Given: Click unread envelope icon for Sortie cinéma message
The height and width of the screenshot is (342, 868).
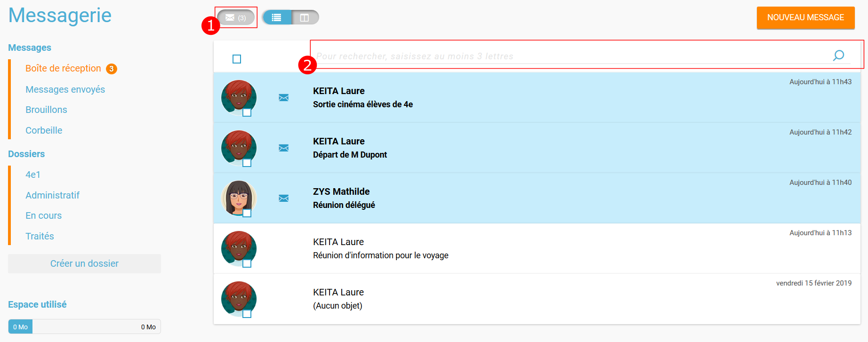Looking at the screenshot, I should (x=283, y=97).
